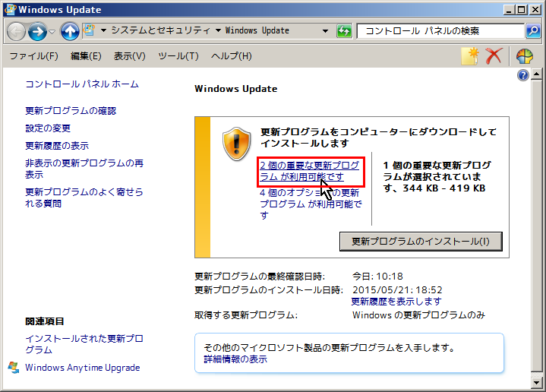Image resolution: width=546 pixels, height=392 pixels.
Task: Open the ファイル(F) menu
Action: [x=33, y=56]
